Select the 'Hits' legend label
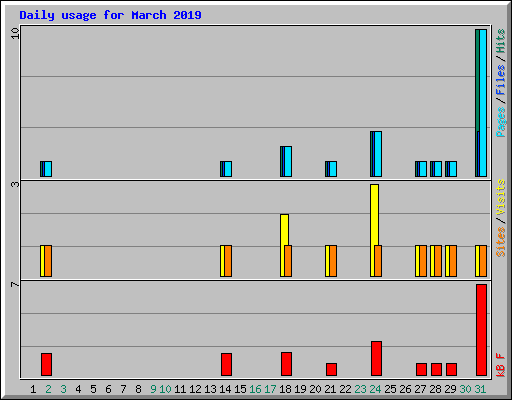512x400 pixels. tap(500, 41)
